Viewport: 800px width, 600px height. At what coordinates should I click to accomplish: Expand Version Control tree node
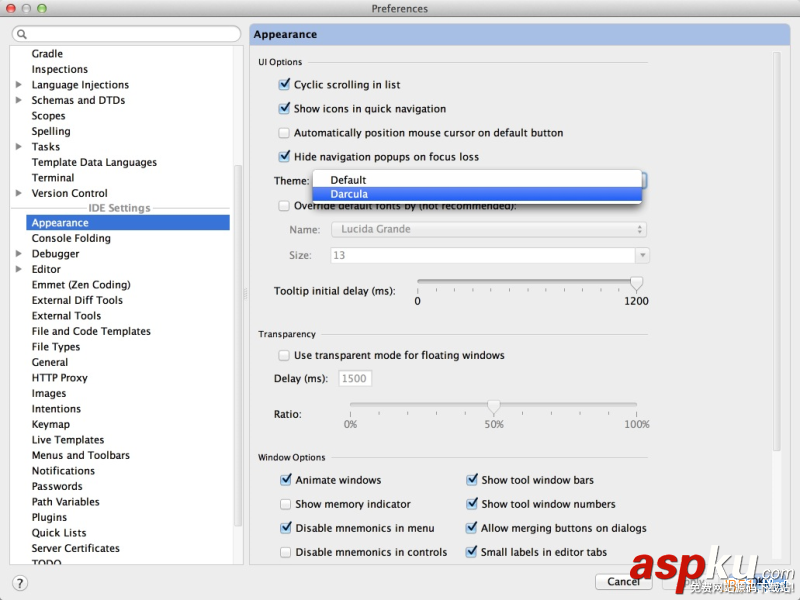(19, 193)
